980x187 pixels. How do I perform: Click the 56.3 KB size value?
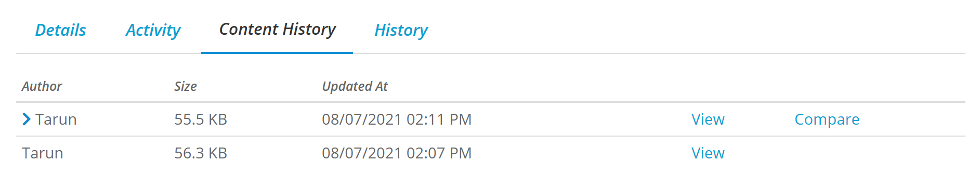(x=201, y=153)
